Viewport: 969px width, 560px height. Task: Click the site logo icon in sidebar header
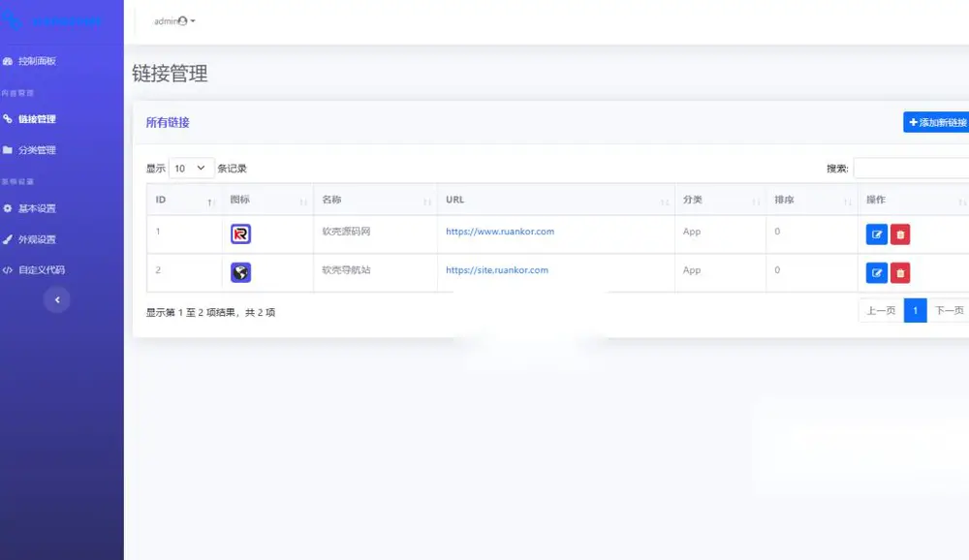11,20
